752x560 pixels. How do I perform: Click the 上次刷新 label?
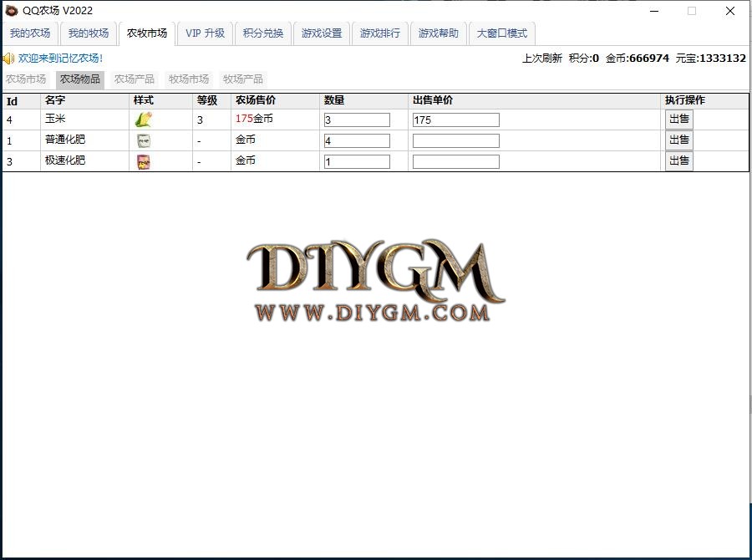pos(542,59)
